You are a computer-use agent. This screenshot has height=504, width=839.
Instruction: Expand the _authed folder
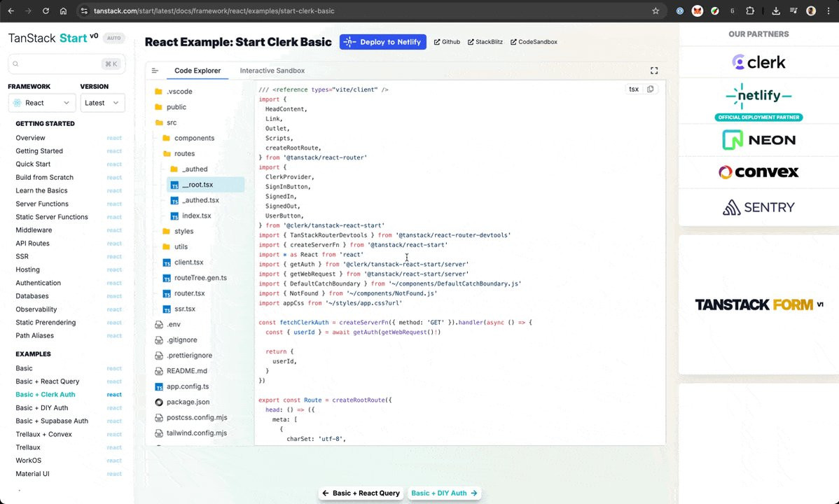coord(189,169)
